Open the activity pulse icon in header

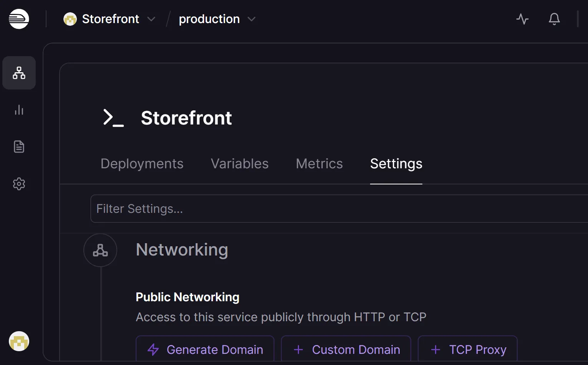(x=522, y=19)
